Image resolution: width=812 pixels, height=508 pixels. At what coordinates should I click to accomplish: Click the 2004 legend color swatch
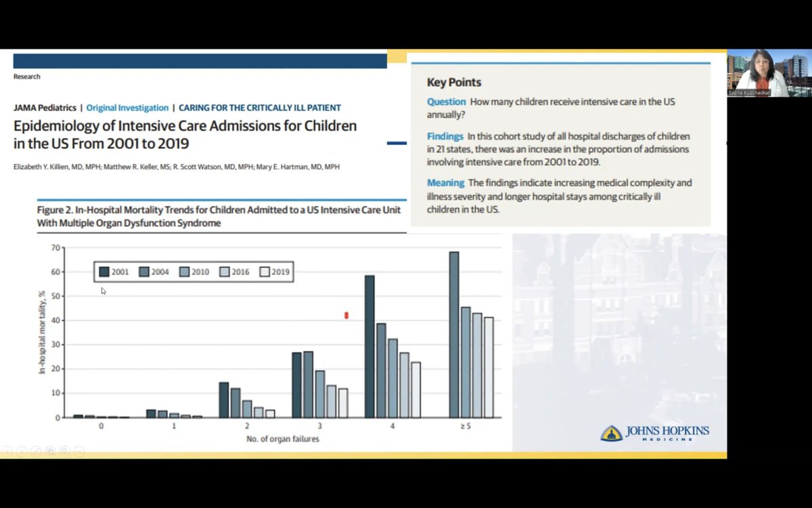[144, 272]
